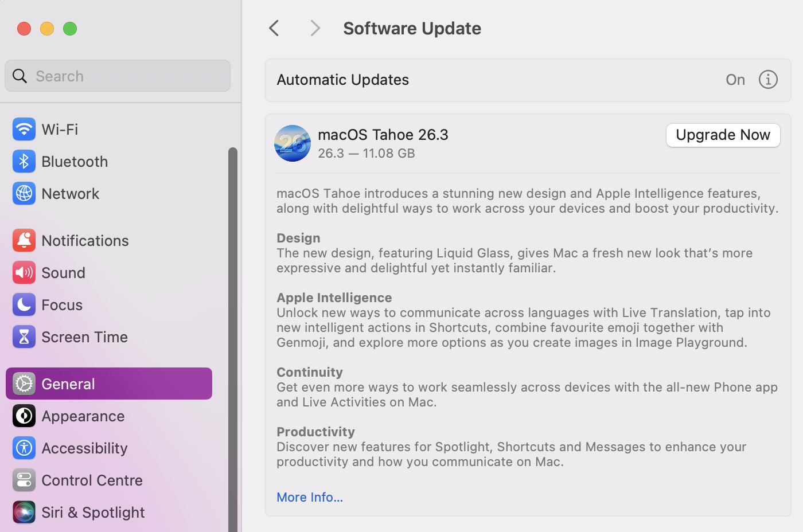Select the Sound settings icon

point(24,273)
